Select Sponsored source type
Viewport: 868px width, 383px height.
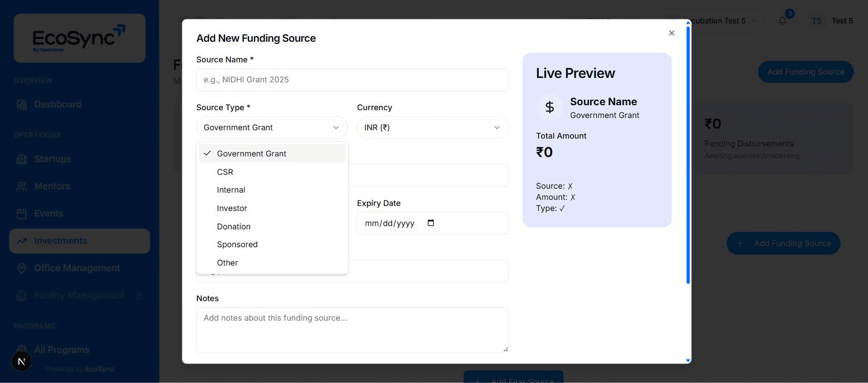[x=272, y=244]
